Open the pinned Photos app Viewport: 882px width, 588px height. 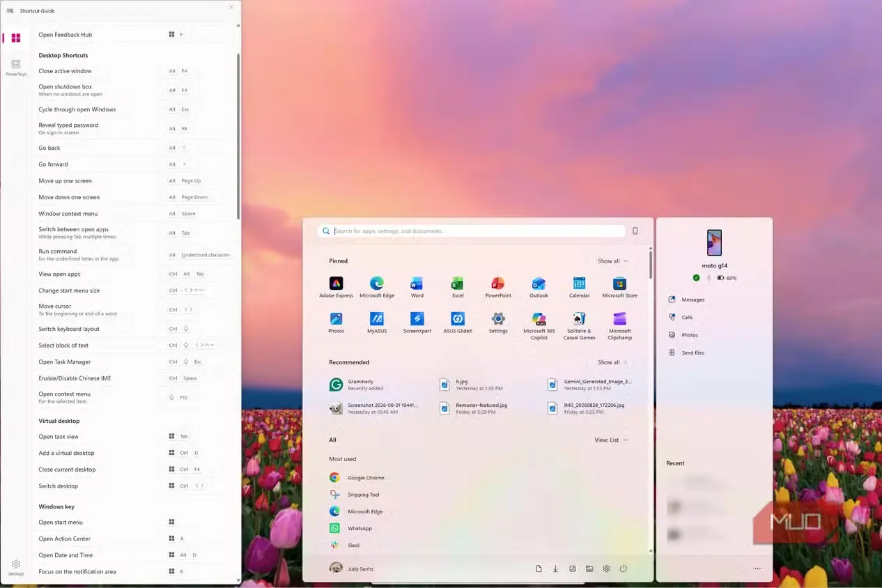336,323
